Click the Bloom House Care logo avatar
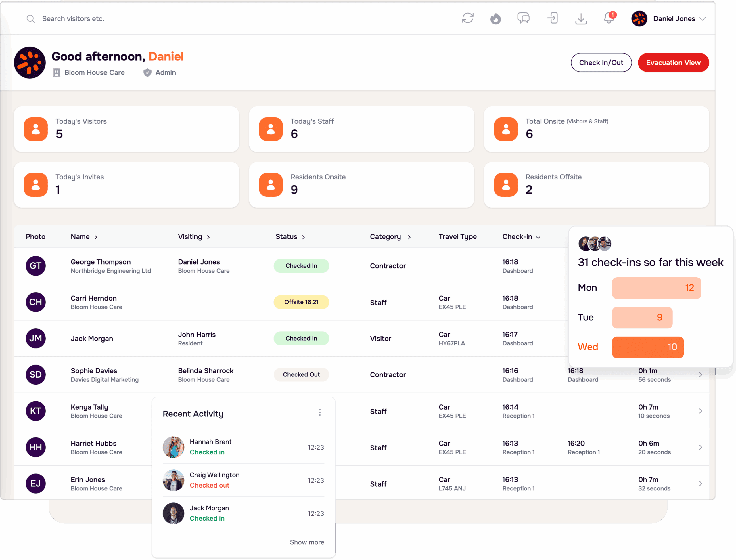 coord(29,62)
